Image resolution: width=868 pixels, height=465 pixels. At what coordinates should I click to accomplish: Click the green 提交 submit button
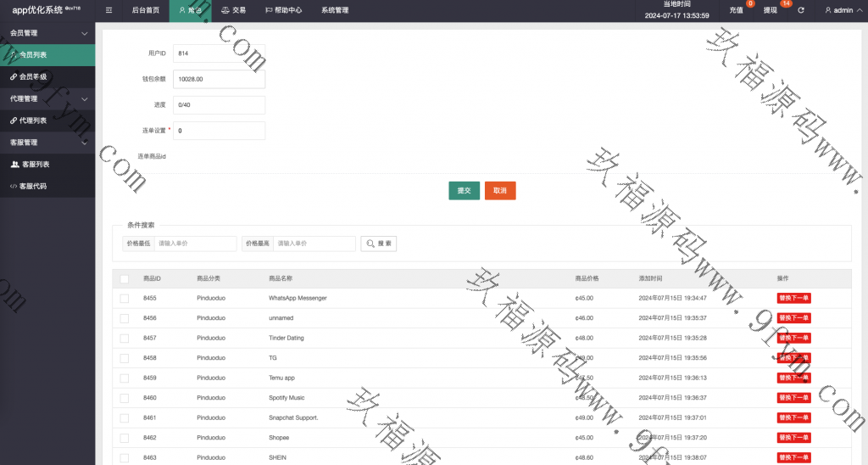pos(464,191)
